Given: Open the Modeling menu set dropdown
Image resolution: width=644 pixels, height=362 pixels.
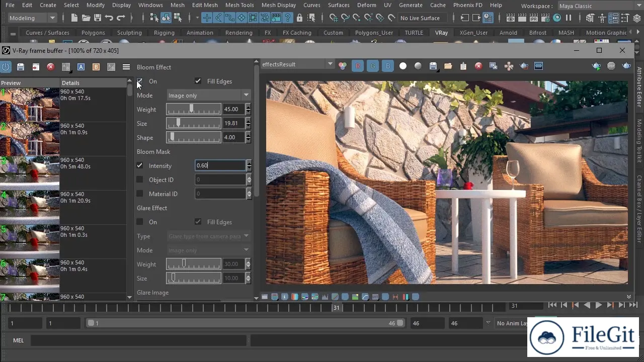Looking at the screenshot, I should click(x=32, y=18).
